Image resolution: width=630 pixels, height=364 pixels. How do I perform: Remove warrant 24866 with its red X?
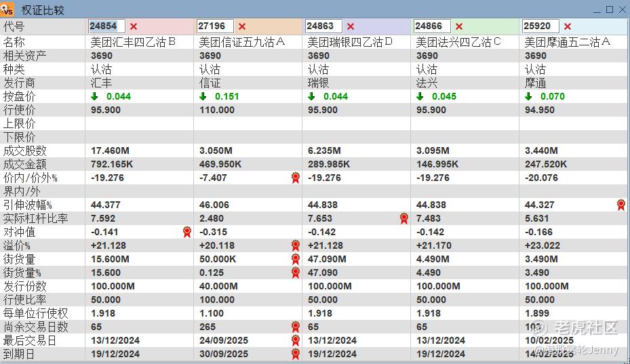point(459,26)
